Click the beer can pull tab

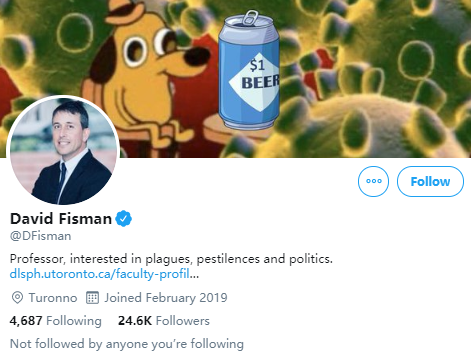250,18
